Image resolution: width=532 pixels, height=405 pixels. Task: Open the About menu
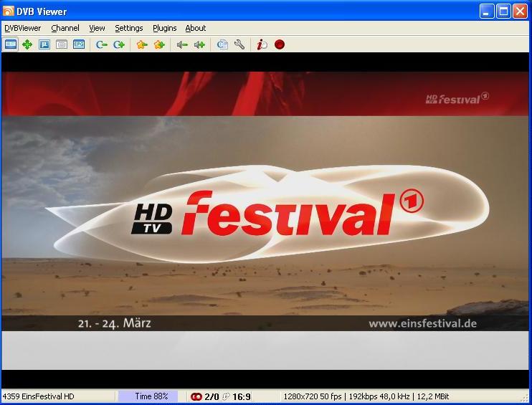pos(196,28)
